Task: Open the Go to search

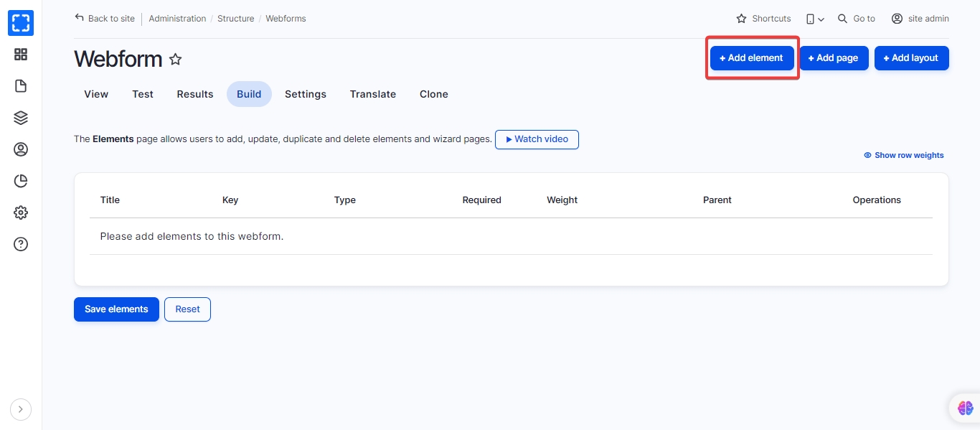Action: point(857,19)
